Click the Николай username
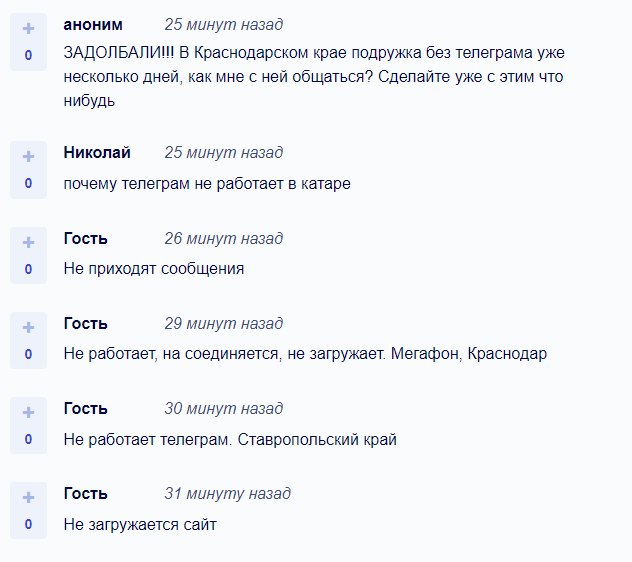 point(97,153)
